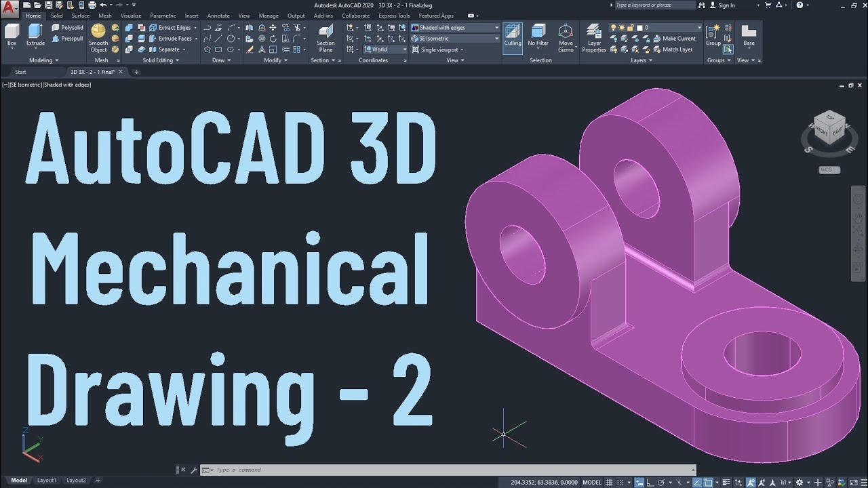868x488 pixels.
Task: Toggle ortho mode in status bar
Action: point(650,482)
